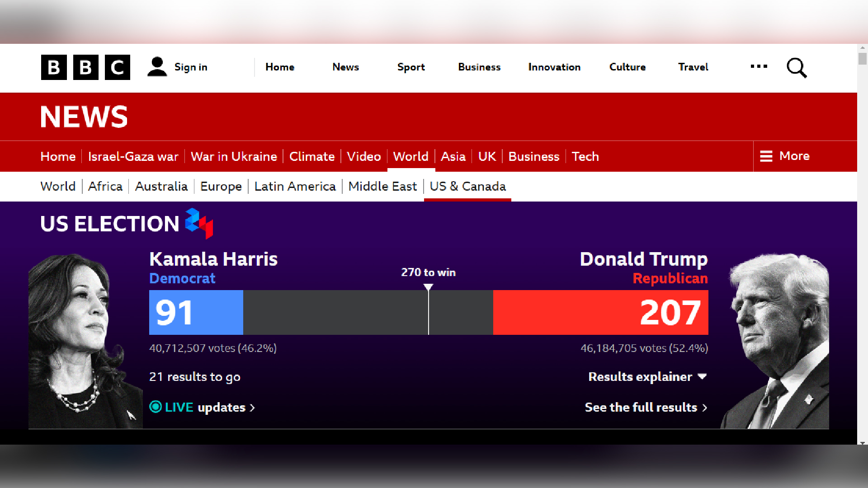Select War in Ukraine section
Viewport: 868px width, 488px height.
click(234, 156)
